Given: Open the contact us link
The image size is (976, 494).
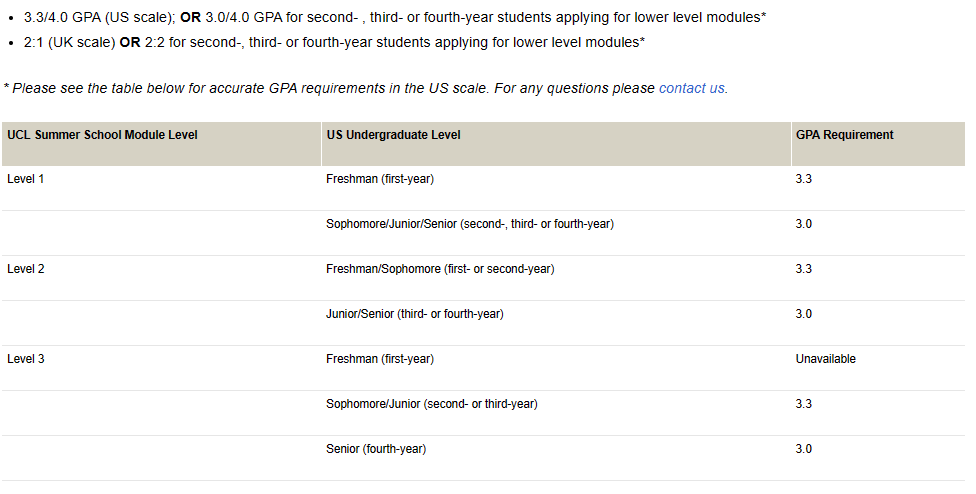Looking at the screenshot, I should [692, 88].
